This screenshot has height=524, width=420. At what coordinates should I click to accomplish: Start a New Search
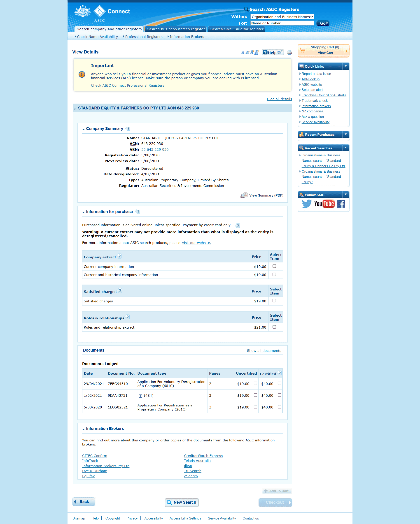182,502
